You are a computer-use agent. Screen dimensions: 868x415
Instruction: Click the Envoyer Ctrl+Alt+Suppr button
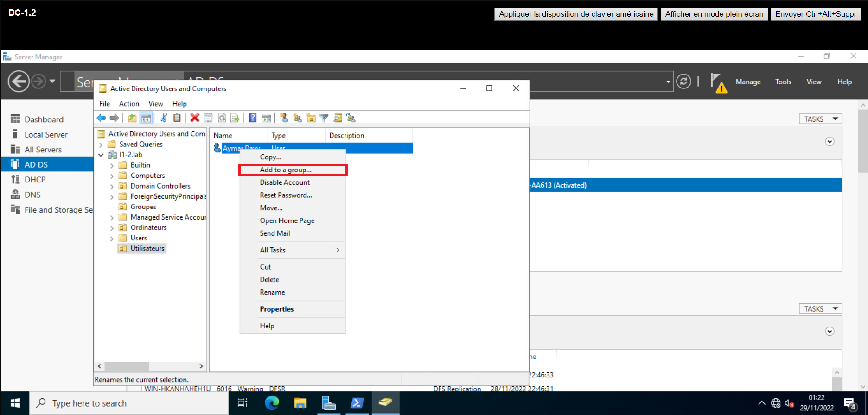pos(816,14)
